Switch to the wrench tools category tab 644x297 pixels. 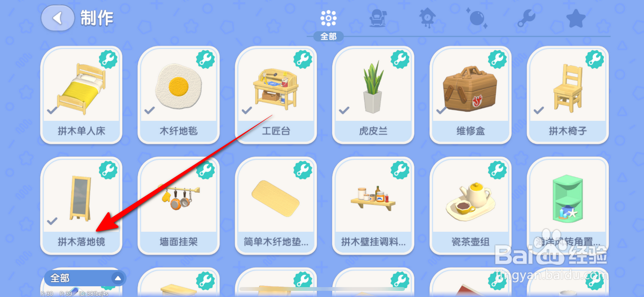point(526,18)
